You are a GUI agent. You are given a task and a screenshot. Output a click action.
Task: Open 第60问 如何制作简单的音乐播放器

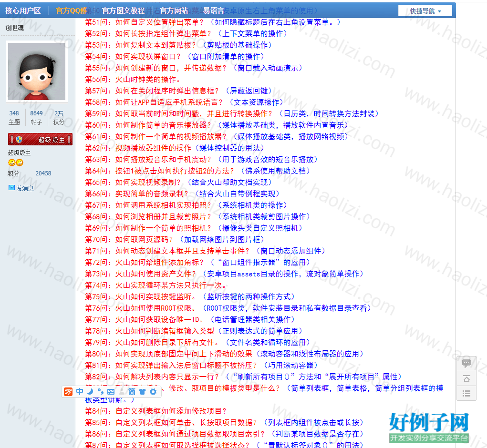pyautogui.click(x=217, y=125)
